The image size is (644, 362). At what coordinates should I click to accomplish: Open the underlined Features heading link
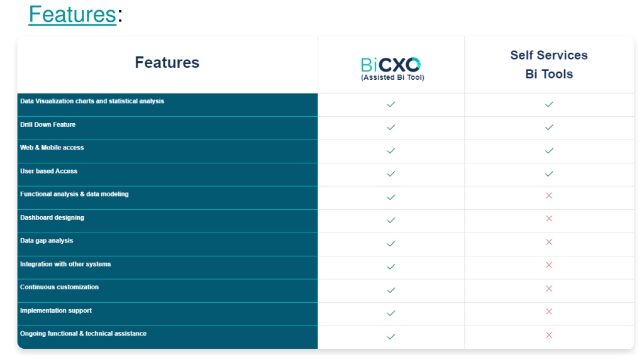(x=72, y=15)
